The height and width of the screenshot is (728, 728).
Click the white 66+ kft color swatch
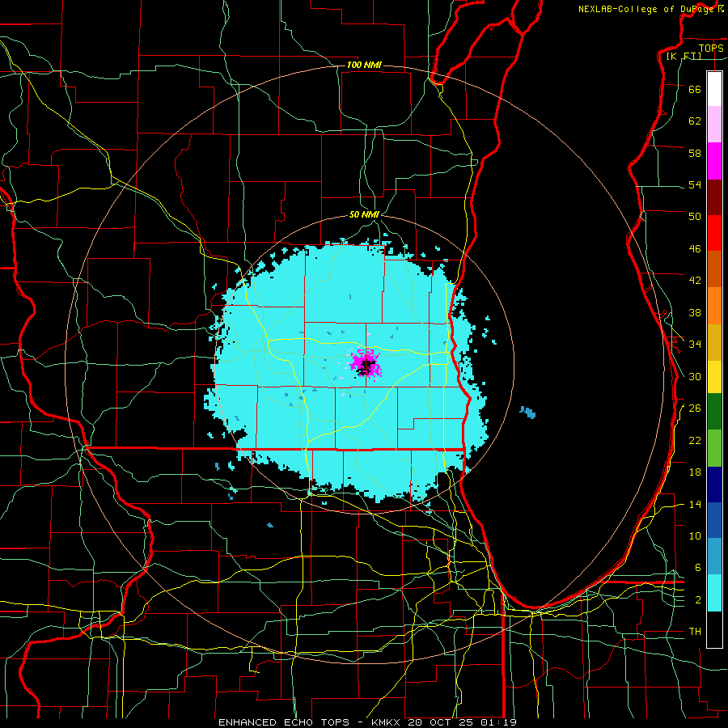714,89
